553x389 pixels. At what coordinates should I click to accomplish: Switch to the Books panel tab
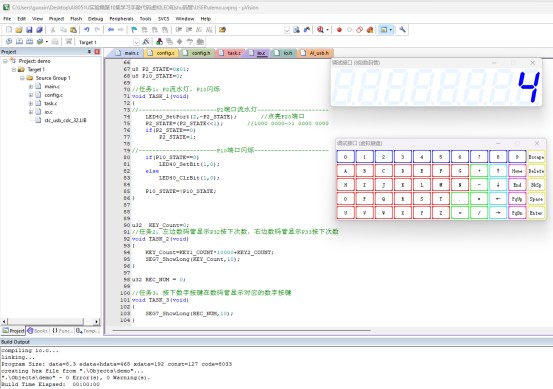point(37,331)
